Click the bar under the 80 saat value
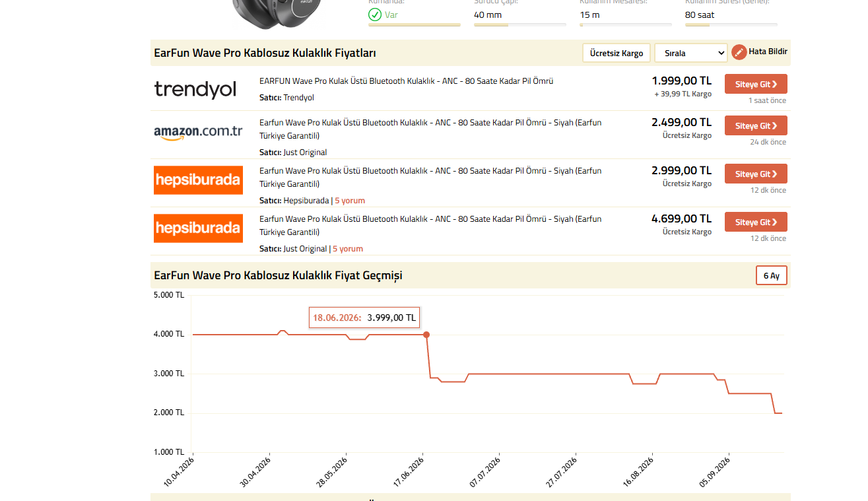This screenshot has height=501, width=868. coord(731,25)
